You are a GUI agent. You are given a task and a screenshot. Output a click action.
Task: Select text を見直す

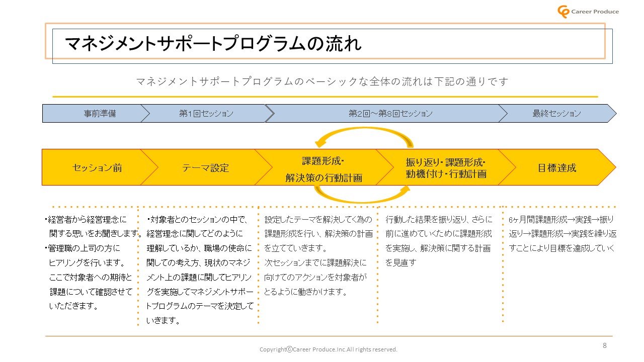point(401,263)
